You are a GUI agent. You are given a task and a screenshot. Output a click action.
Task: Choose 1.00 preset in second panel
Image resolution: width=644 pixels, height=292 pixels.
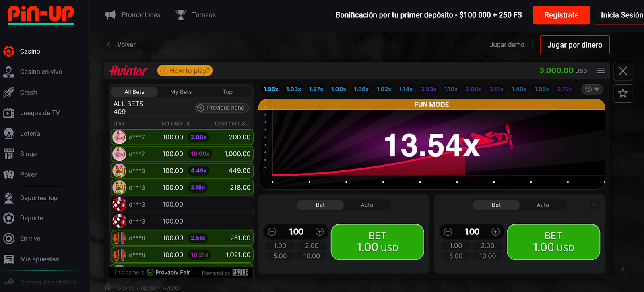click(x=456, y=246)
